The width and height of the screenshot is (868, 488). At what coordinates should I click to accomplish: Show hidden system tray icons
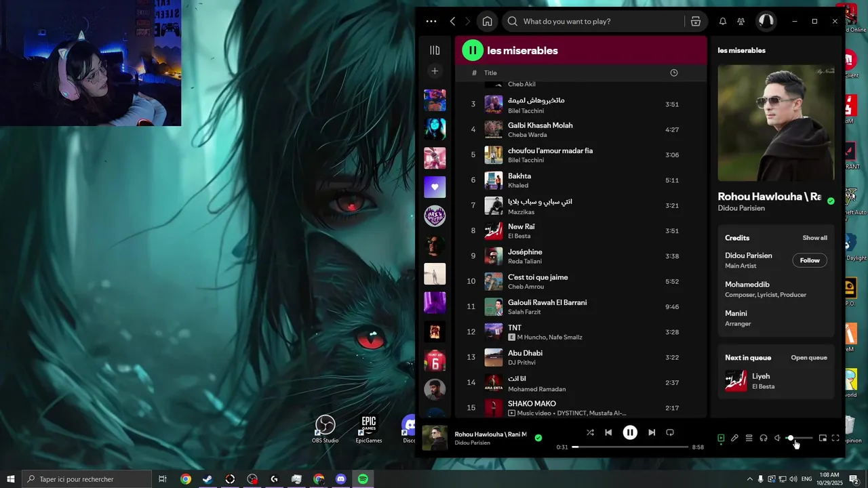coord(749,479)
